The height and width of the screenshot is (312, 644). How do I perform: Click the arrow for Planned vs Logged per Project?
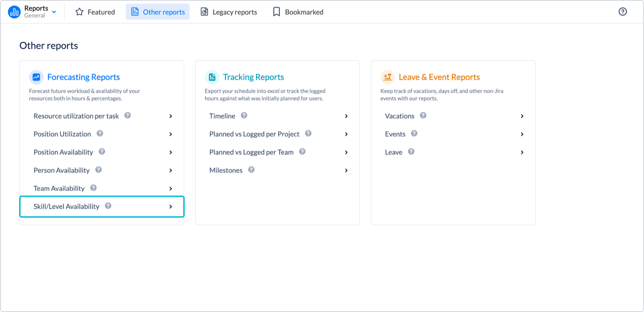346,134
